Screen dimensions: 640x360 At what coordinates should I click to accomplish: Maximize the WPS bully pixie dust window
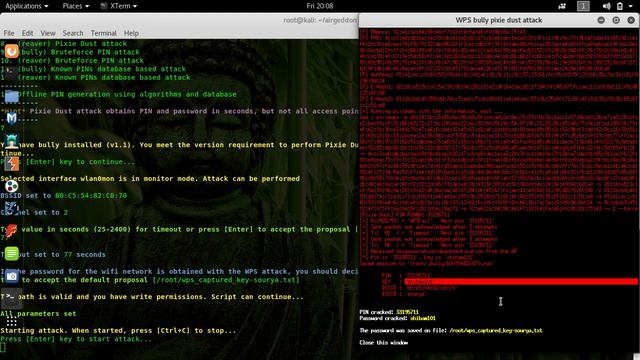coord(616,20)
